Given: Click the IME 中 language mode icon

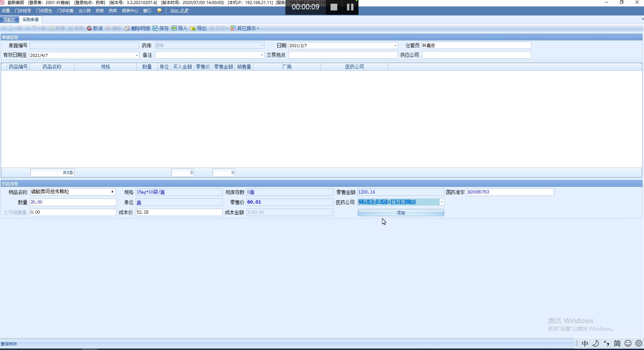Looking at the screenshot, I should click(585, 343).
